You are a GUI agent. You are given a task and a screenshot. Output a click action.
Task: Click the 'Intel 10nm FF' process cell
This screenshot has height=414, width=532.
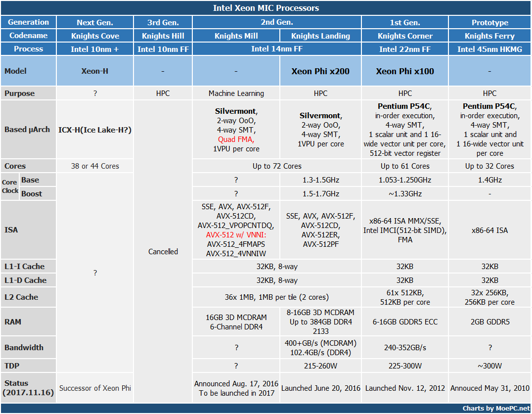pyautogui.click(x=163, y=49)
